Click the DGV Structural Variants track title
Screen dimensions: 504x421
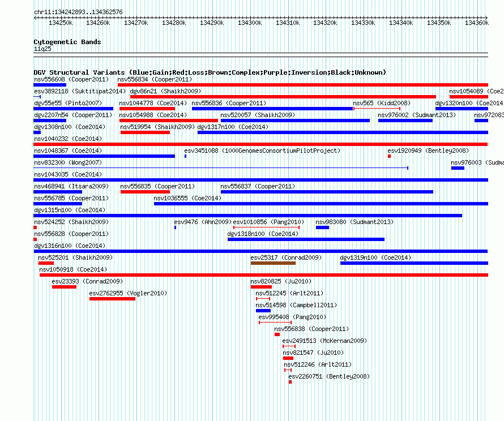(x=210, y=72)
